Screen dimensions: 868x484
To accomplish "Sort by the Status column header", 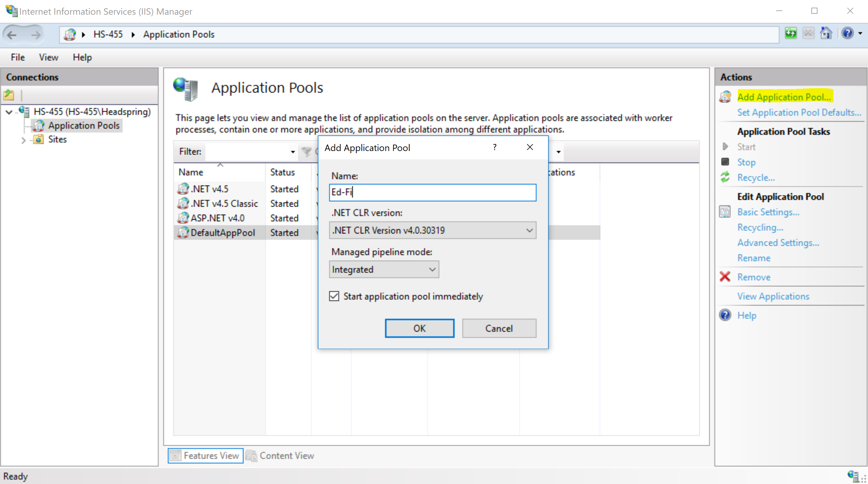I will 288,172.
